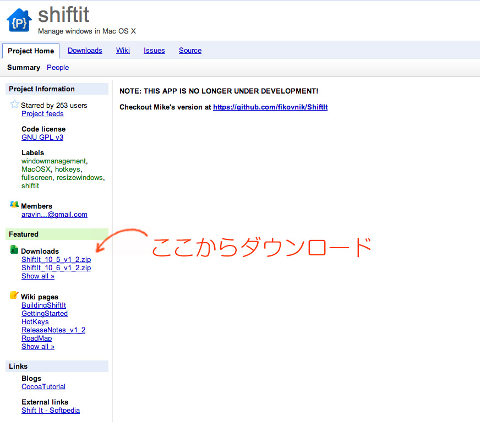The height and width of the screenshot is (448, 480).
Task: Click the resizewindows label
Action: coord(80,177)
